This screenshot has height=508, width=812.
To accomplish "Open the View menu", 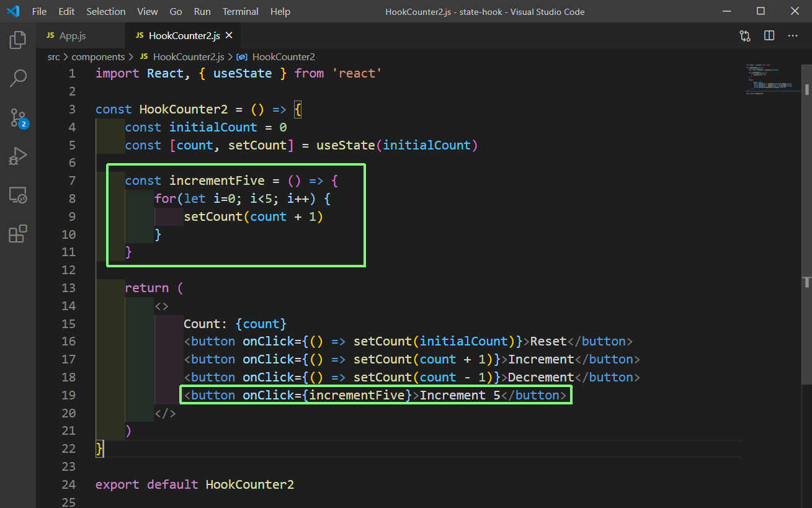I will 148,11.
